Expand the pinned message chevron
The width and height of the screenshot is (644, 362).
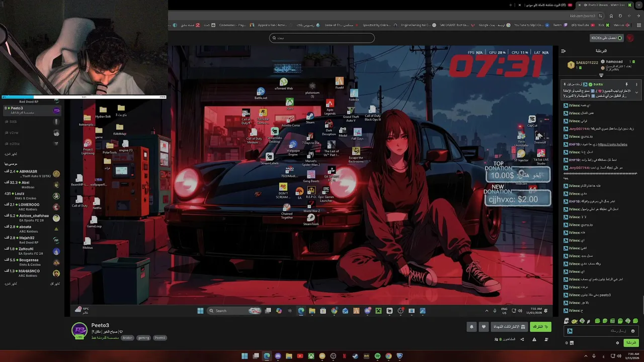tap(636, 92)
